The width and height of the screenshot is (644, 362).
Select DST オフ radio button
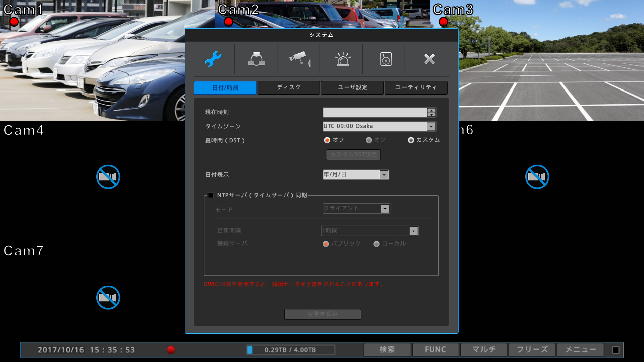327,140
